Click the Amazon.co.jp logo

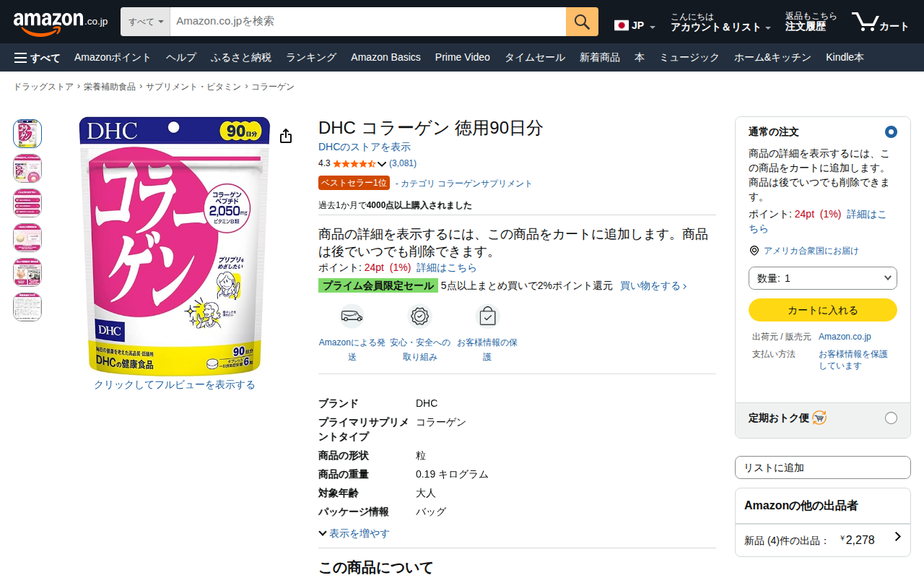(x=61, y=23)
